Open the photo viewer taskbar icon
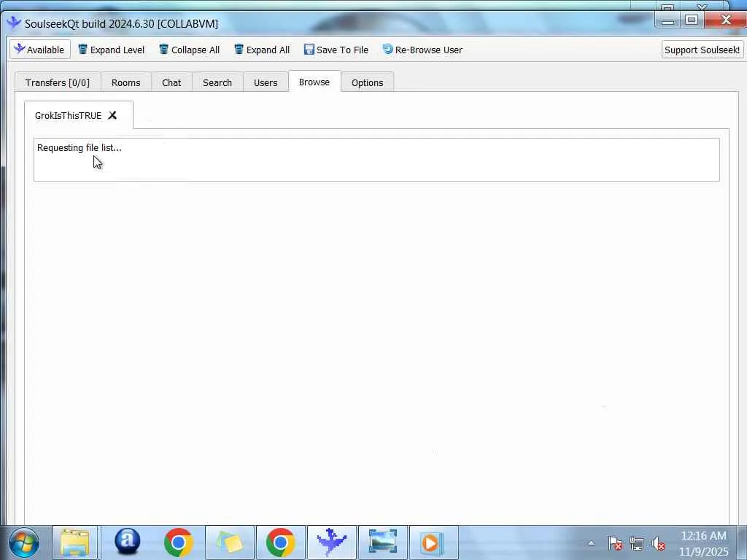This screenshot has height=560, width=747. point(382,542)
